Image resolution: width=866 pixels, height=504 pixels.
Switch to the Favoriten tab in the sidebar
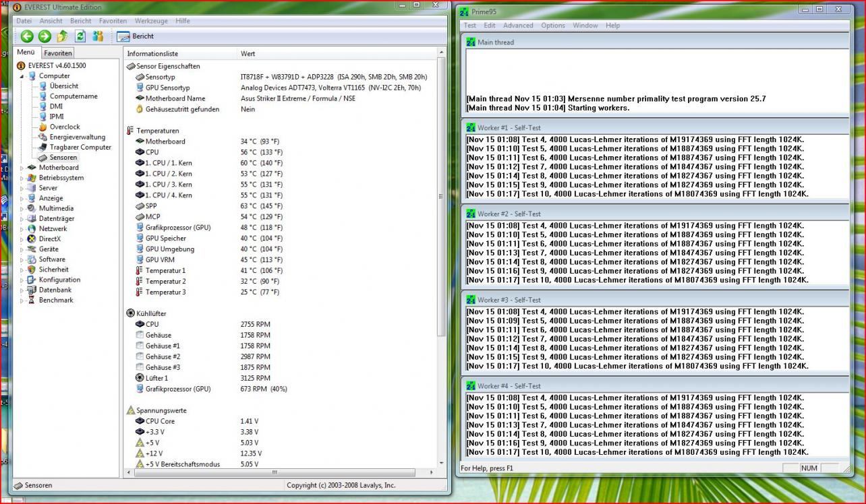click(58, 53)
